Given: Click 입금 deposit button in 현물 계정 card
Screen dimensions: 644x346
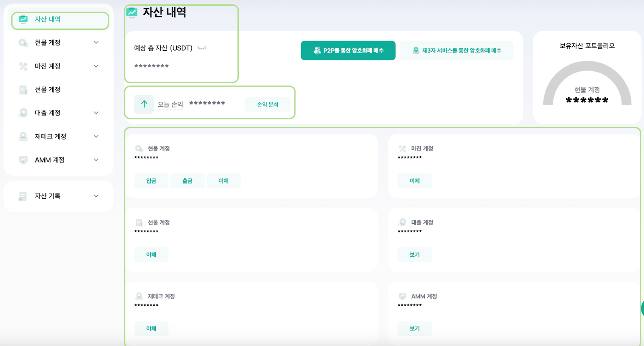Looking at the screenshot, I should [151, 181].
